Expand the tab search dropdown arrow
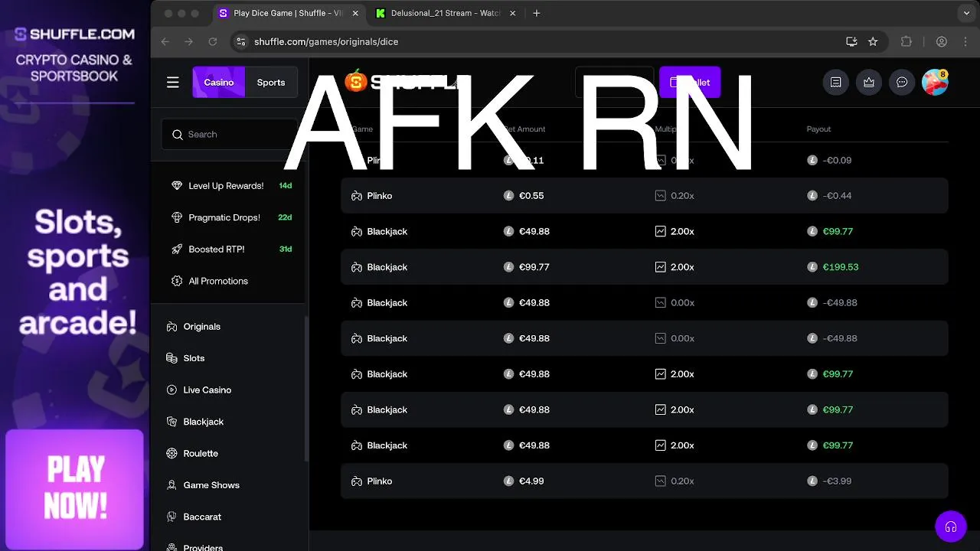980x551 pixels. coord(967,13)
